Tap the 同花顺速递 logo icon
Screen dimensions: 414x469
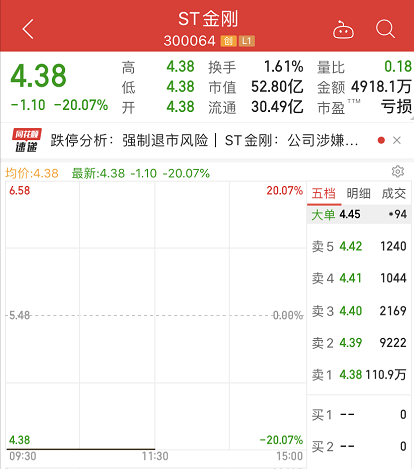27,140
